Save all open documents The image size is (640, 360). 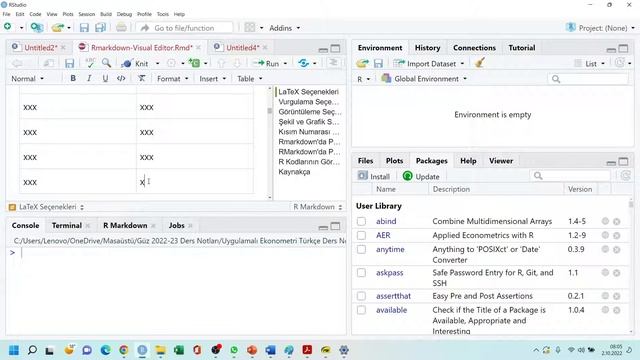point(100,27)
